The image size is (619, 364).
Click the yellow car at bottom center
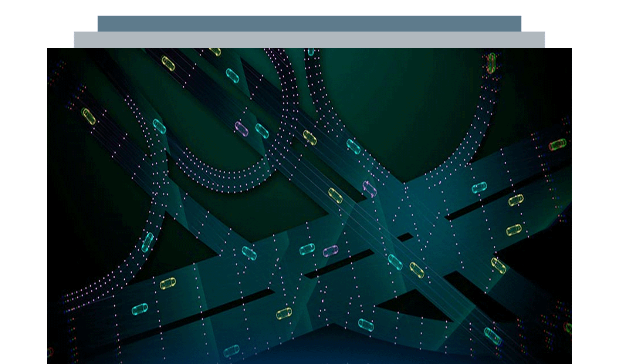[284, 314]
